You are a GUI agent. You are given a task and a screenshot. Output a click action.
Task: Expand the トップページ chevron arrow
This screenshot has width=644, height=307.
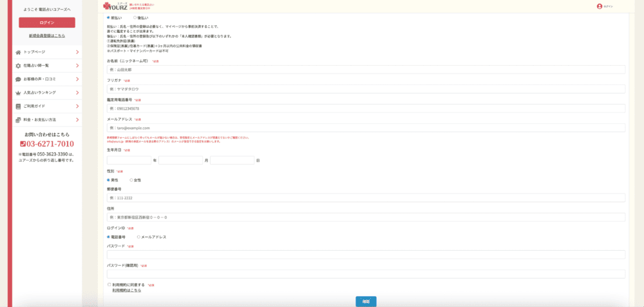[x=77, y=52]
